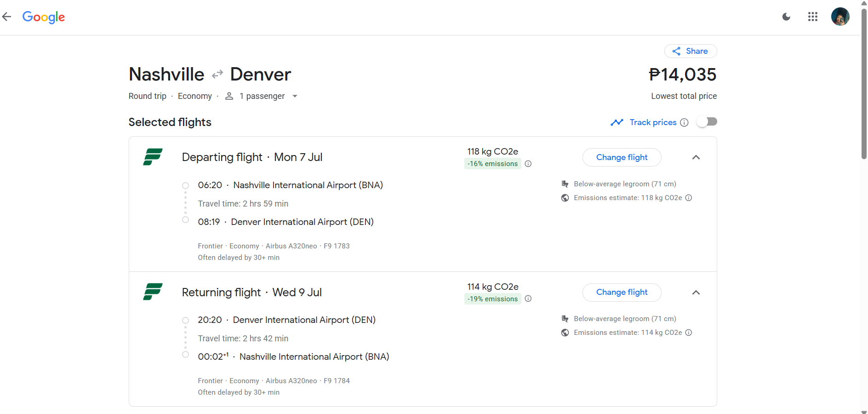This screenshot has width=868, height=414.
Task: Click the Track prices chart icon
Action: point(617,122)
